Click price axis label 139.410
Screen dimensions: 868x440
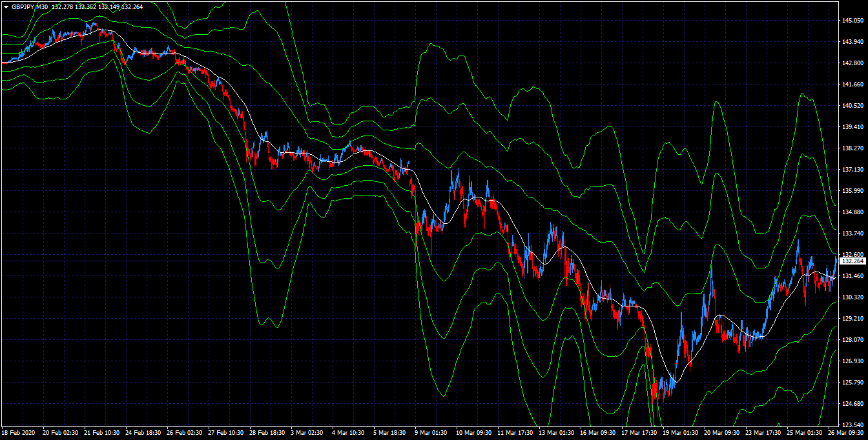click(x=853, y=127)
